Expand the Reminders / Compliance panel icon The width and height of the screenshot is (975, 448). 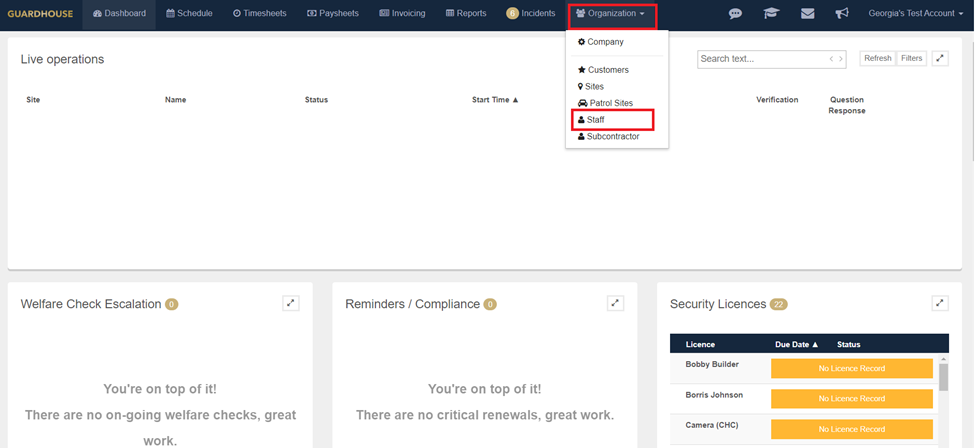(616, 303)
